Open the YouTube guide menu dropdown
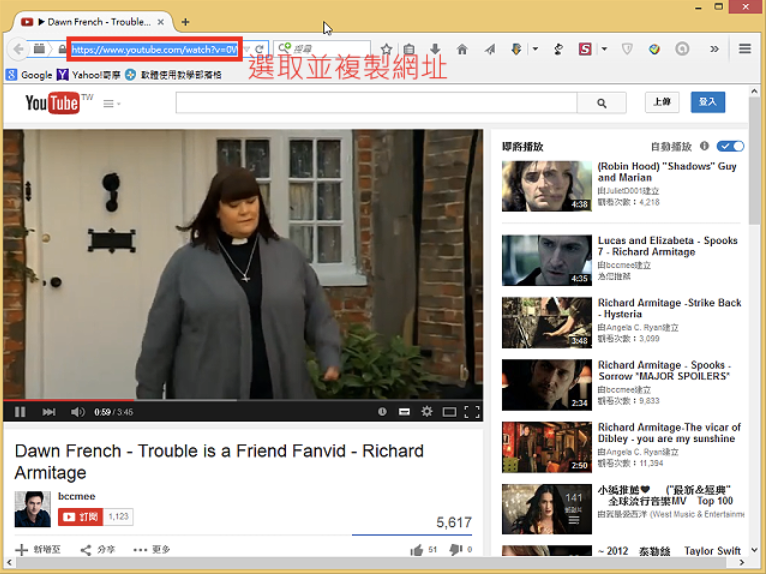Image resolution: width=766 pixels, height=574 pixels. 111,104
